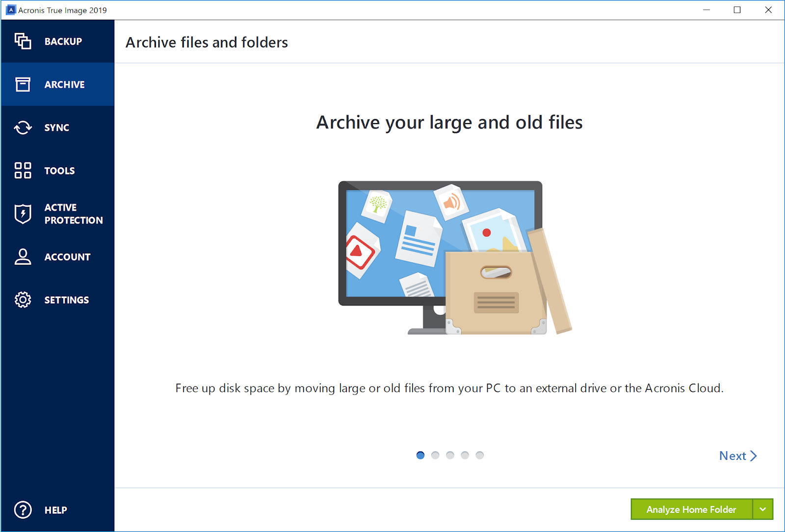Open the TOOLS sidebar label
Viewport: 785px width, 532px height.
coord(60,171)
